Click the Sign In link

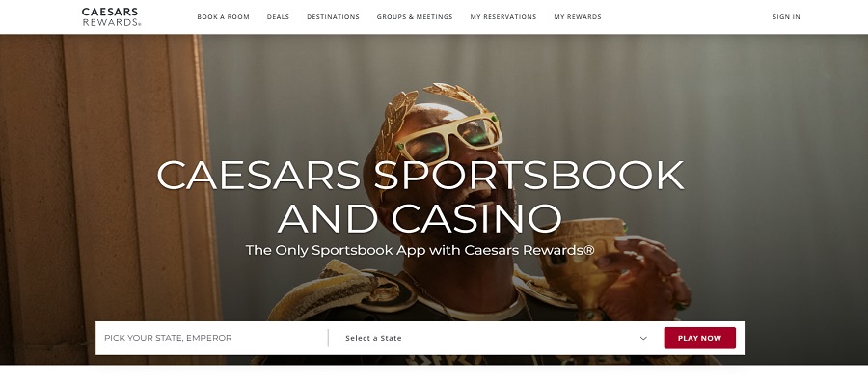[786, 17]
